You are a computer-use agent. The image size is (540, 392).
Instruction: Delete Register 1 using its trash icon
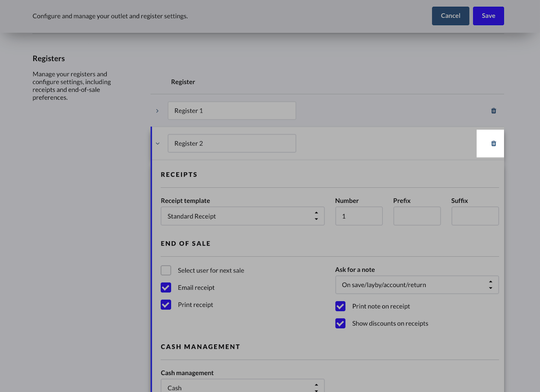point(493,111)
